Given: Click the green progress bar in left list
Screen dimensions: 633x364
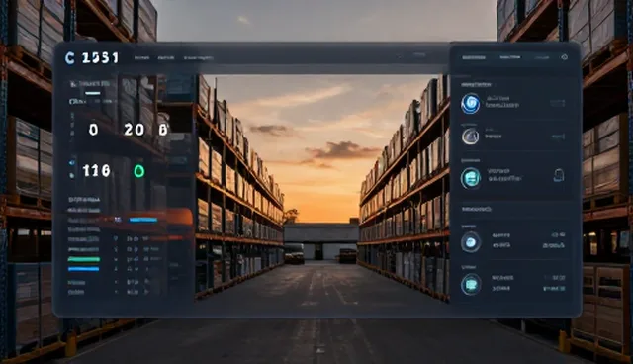Looking at the screenshot, I should (83, 259).
